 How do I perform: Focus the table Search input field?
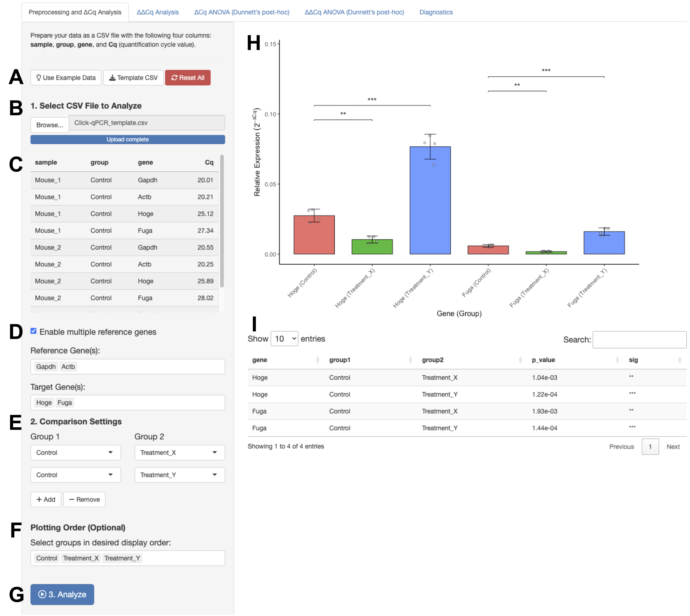tap(639, 340)
